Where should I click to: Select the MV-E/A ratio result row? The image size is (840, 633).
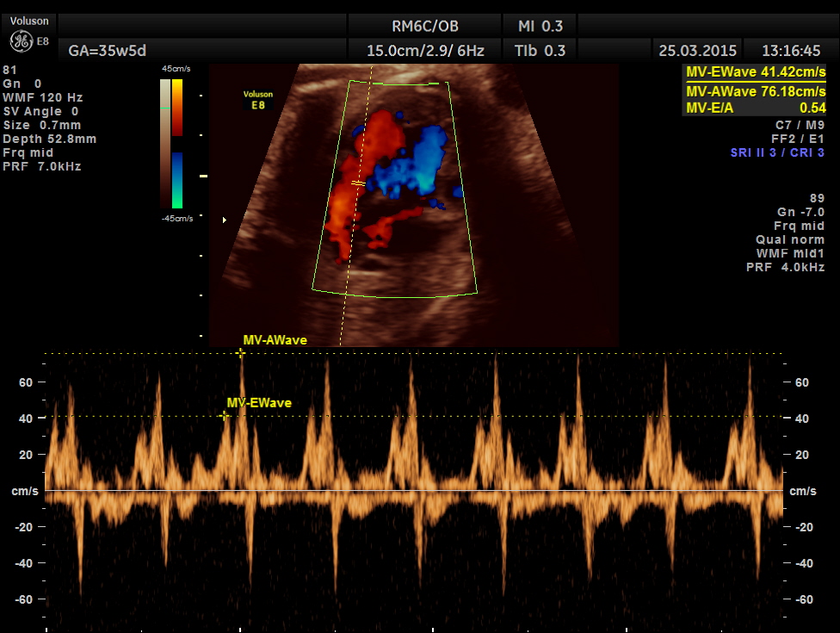(754, 108)
